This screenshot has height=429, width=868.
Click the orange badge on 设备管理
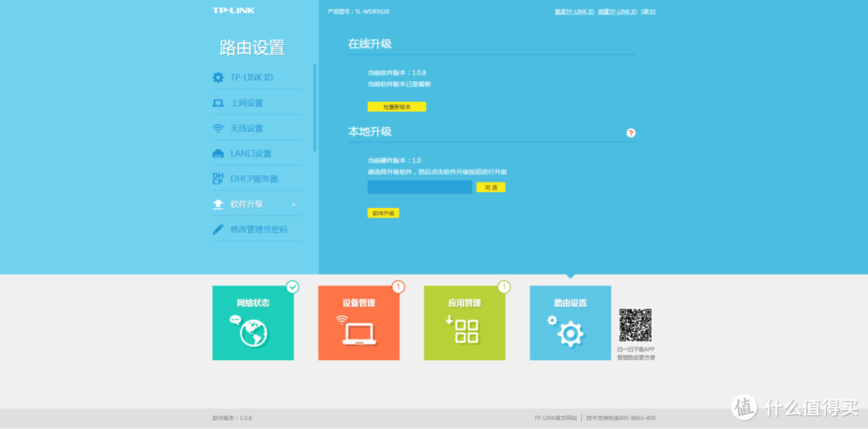click(399, 287)
